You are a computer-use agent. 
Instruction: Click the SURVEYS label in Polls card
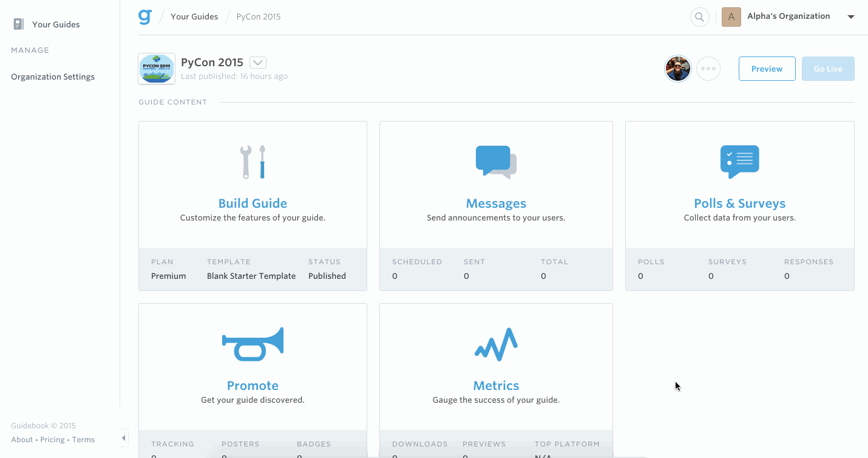tap(727, 262)
